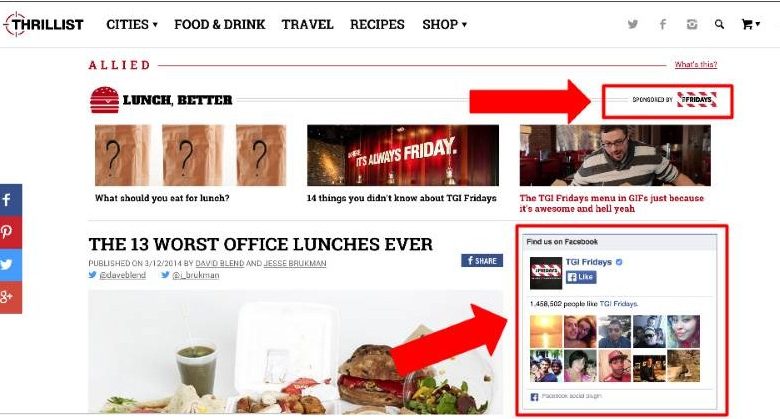The width and height of the screenshot is (780, 419).
Task: Open the shopping cart dropdown
Action: 751,24
